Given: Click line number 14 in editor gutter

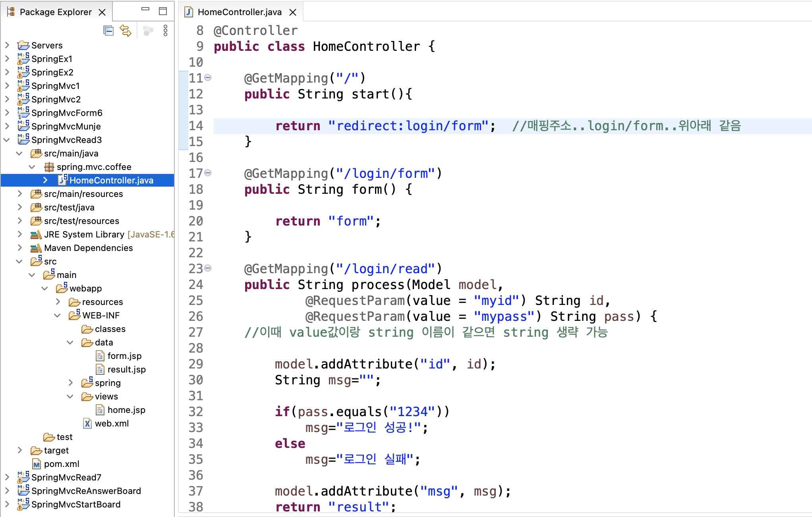Looking at the screenshot, I should 196,126.
